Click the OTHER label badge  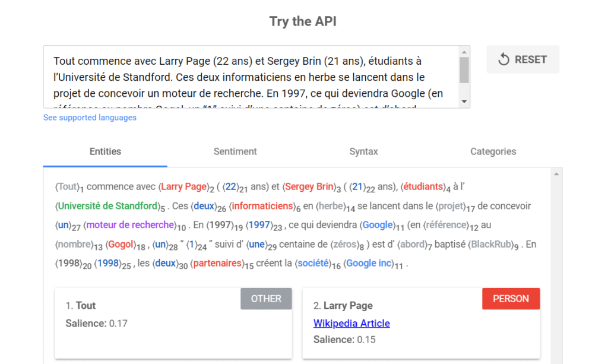click(x=266, y=299)
